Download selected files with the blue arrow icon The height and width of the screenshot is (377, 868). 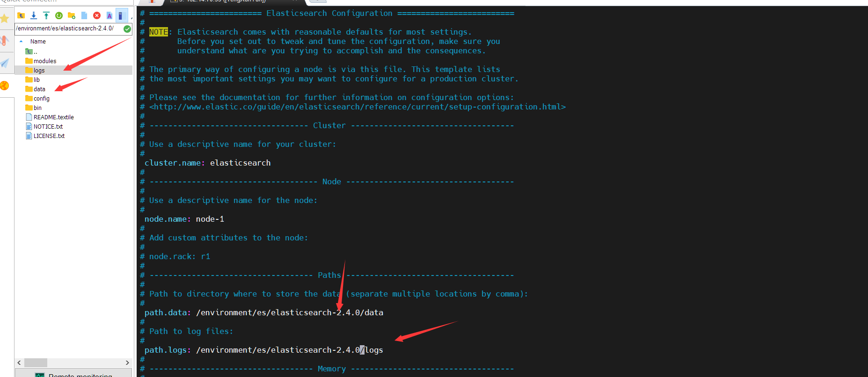(x=34, y=15)
